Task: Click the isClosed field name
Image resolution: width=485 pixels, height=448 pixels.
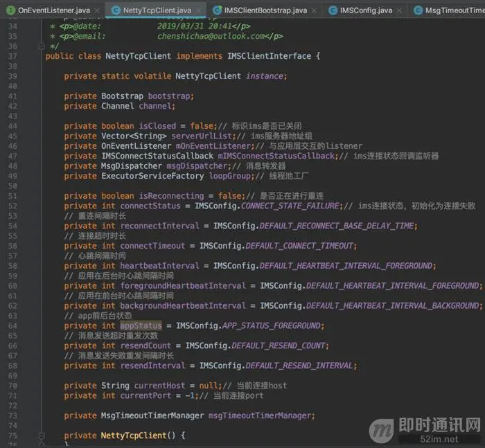Action: pyautogui.click(x=157, y=126)
